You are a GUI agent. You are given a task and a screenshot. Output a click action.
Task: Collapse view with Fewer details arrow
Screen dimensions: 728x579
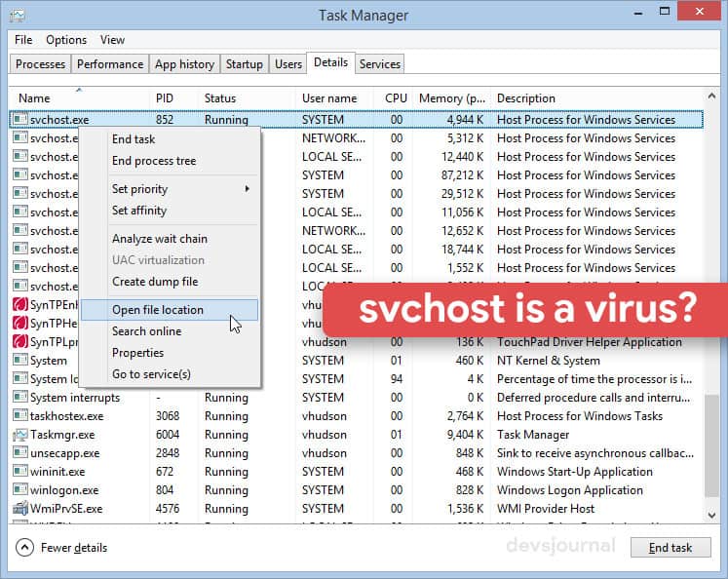pyautogui.click(x=25, y=547)
